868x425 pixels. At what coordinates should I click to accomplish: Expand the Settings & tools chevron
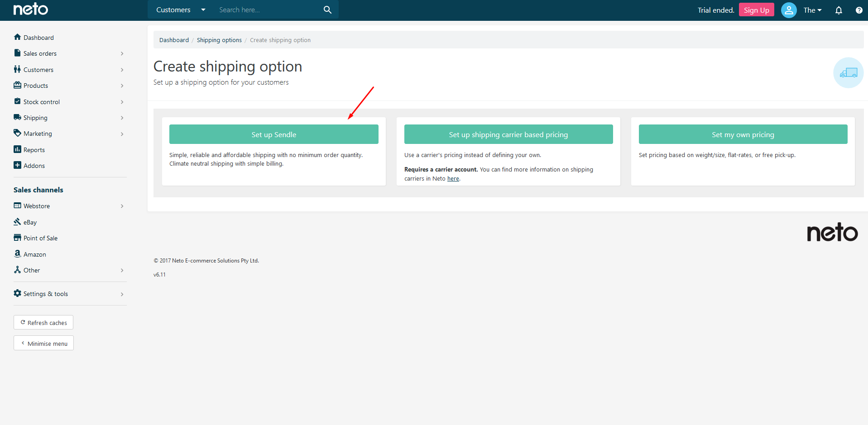click(x=122, y=294)
